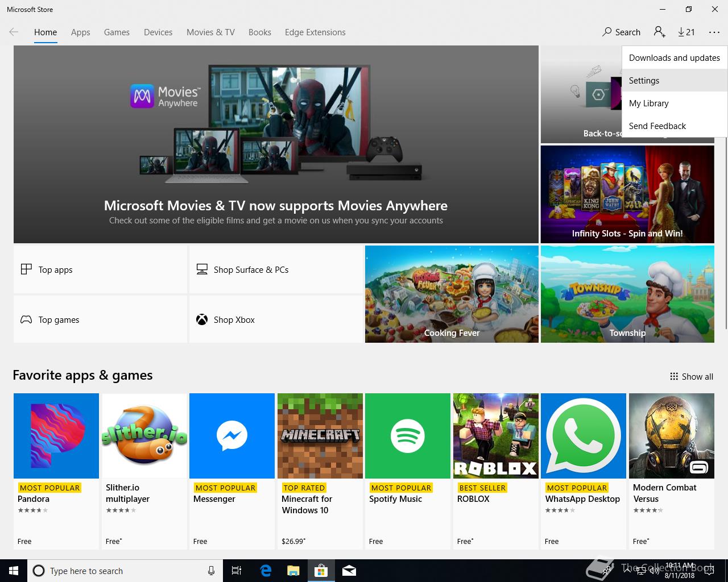Viewport: 728px width, 582px height.
Task: Select Settings from the dropdown menu
Action: (x=675, y=81)
